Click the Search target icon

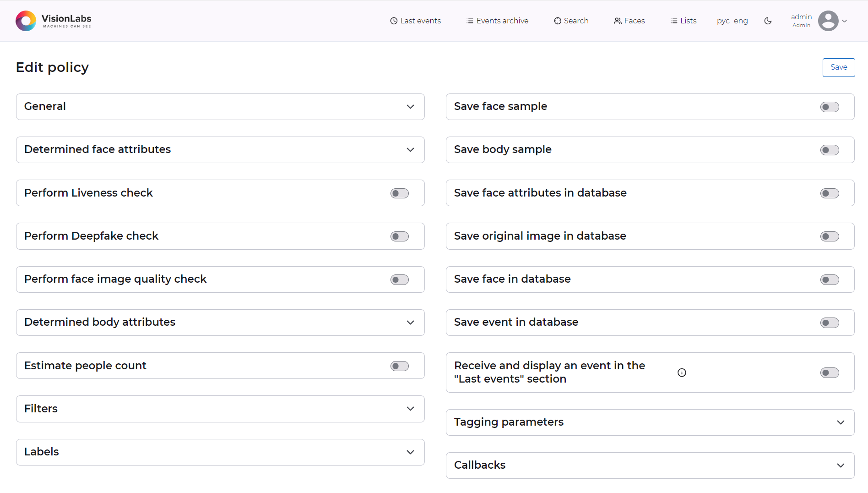(557, 21)
